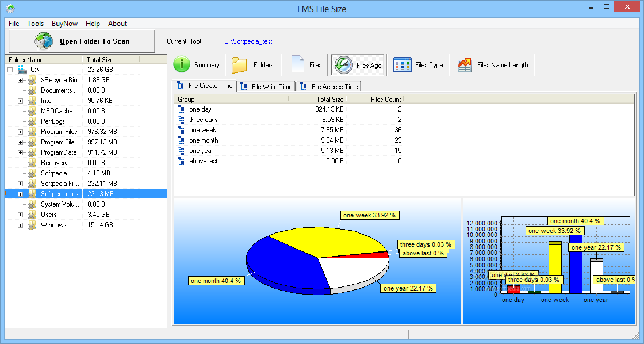Image resolution: width=644 pixels, height=344 pixels.
Task: Expand the Windows folder node
Action: point(20,225)
